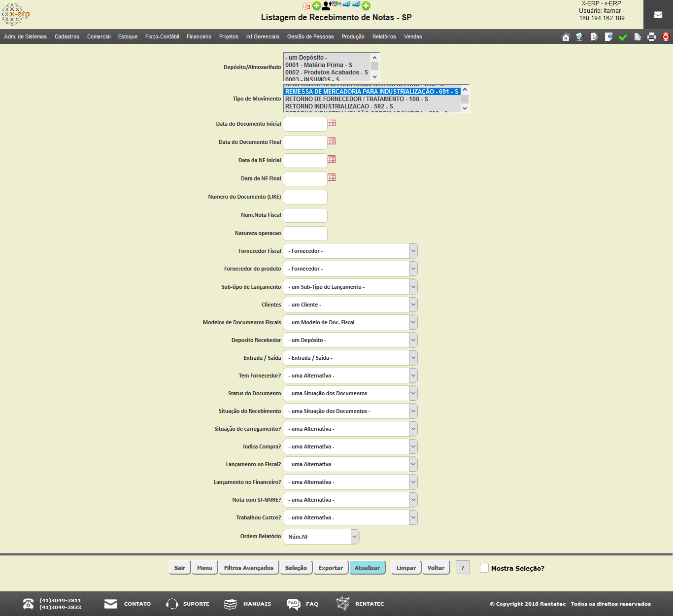The height and width of the screenshot is (616, 673).
Task: Click the telephone icon in the footer
Action: [x=29, y=604]
